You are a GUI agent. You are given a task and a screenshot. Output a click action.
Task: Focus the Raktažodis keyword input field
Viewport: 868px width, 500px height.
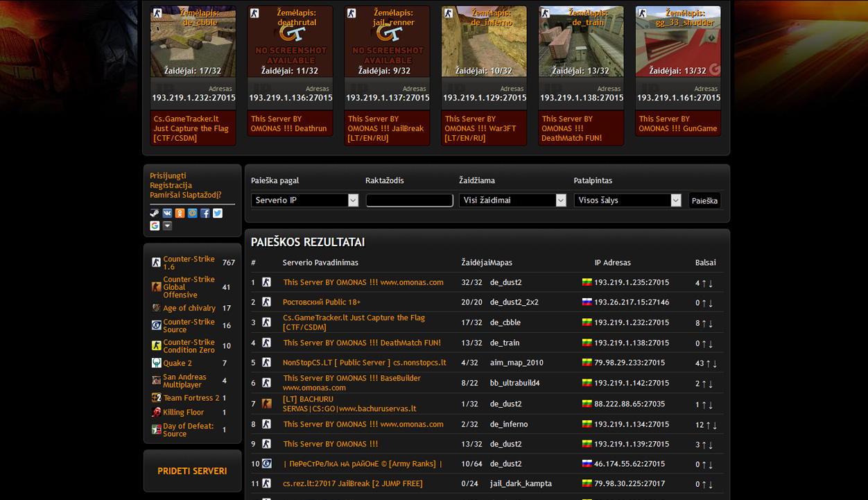pyautogui.click(x=410, y=200)
